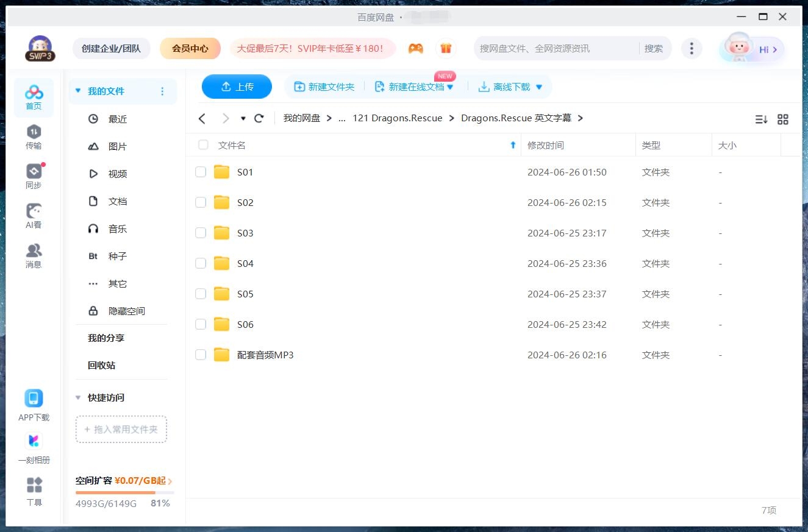Open the gift rewards icon in the header

446,48
